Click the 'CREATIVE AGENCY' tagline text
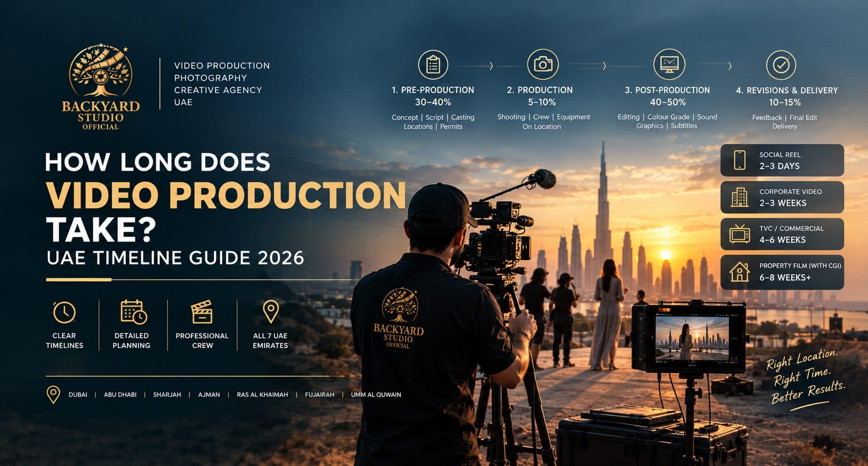 coord(218,90)
